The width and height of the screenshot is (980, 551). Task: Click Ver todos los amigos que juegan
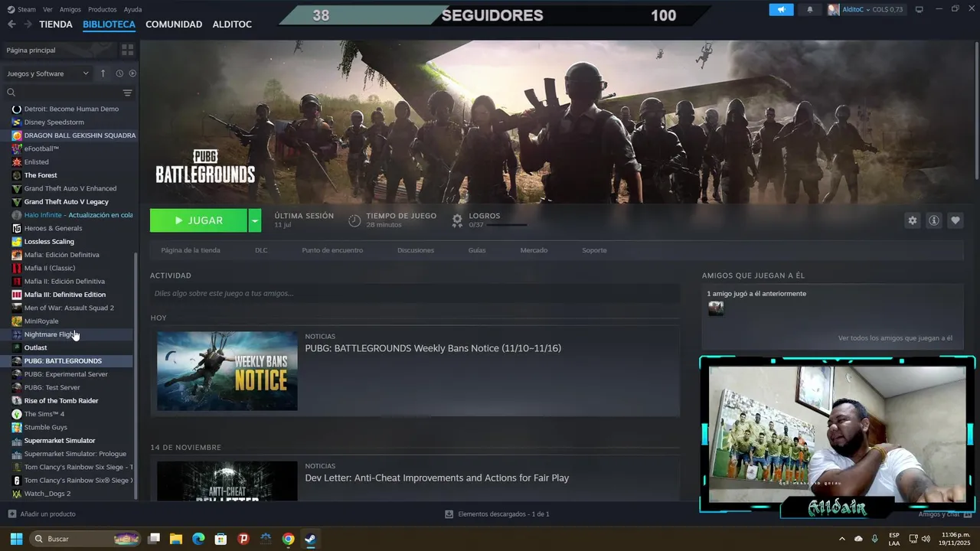(895, 337)
